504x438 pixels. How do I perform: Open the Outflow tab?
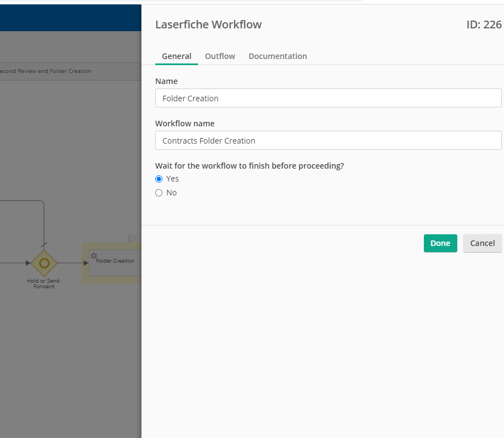point(220,56)
